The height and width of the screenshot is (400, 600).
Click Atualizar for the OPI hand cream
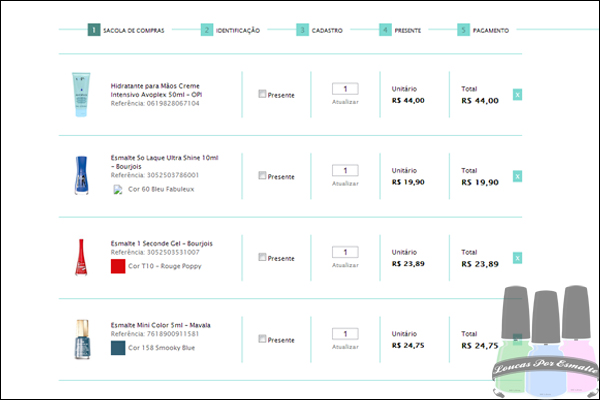[x=345, y=102]
